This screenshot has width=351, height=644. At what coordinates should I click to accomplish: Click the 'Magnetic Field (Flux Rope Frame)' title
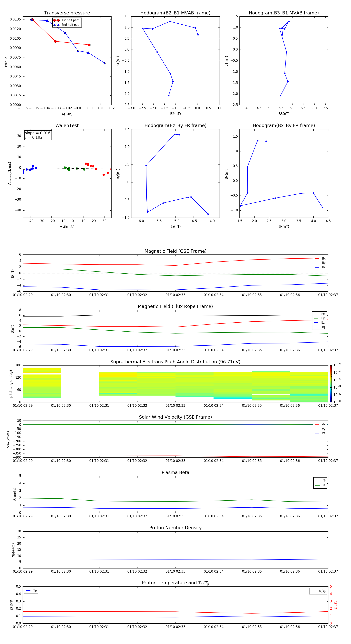click(x=175, y=307)
